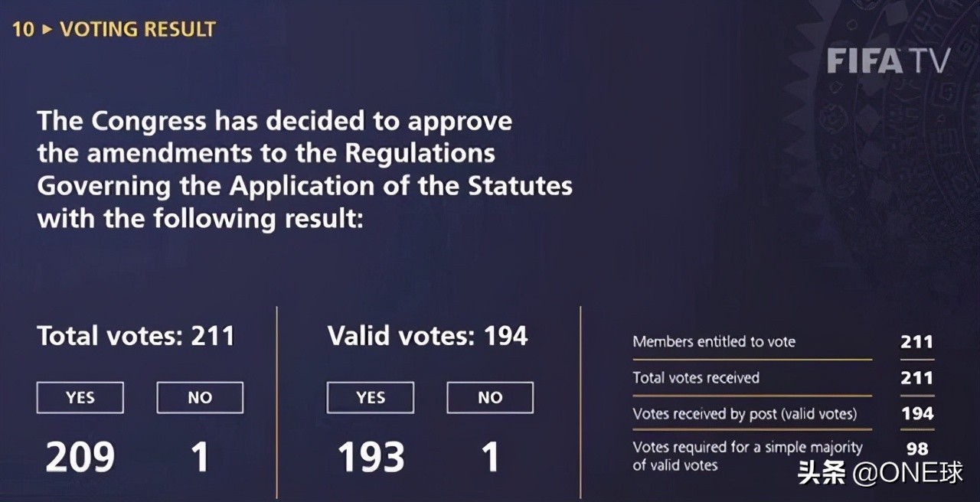The height and width of the screenshot is (502, 980).
Task: Click the agenda number 10 in header
Action: coord(23,30)
